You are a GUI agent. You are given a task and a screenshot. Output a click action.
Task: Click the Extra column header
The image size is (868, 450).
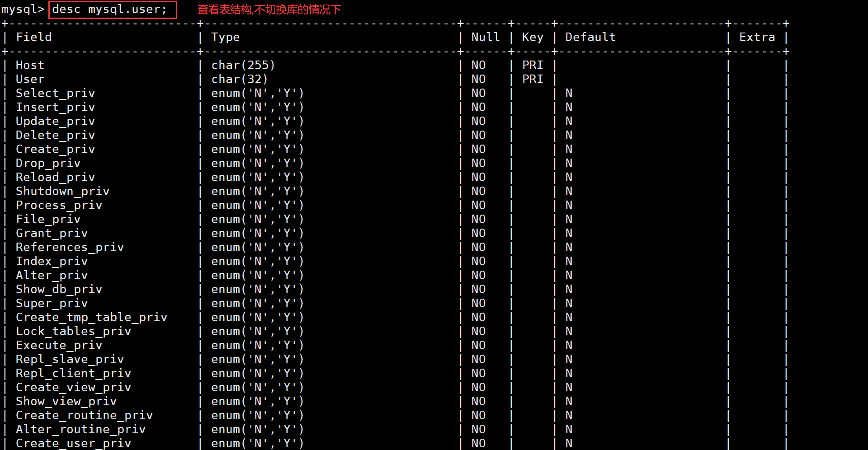click(x=757, y=37)
